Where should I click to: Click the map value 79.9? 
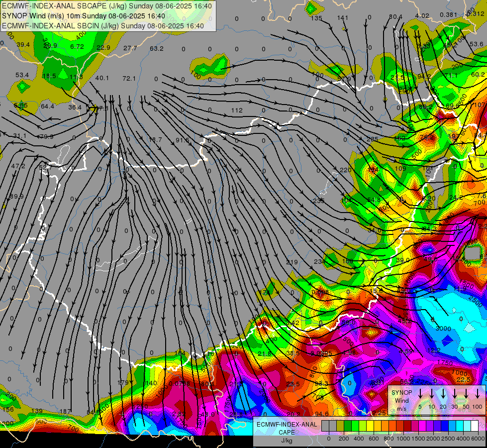47,136
